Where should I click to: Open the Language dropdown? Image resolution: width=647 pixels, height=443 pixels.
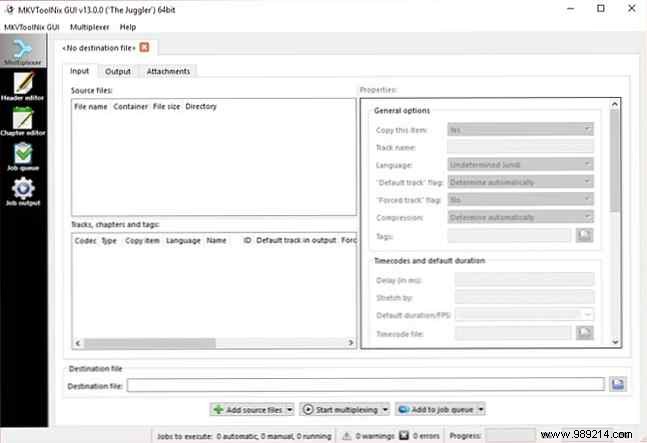tap(520, 165)
